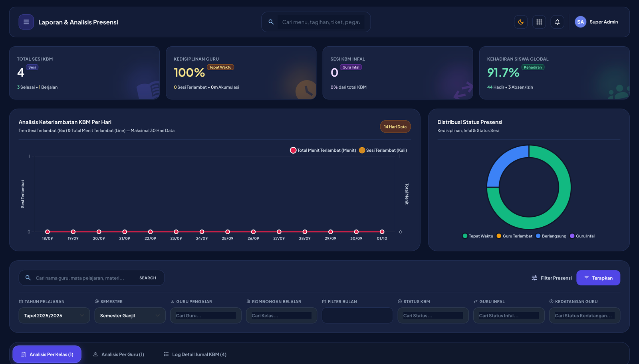This screenshot has width=639, height=364.
Task: Toggle Total Menit Terlambat legend series
Action: point(323,150)
